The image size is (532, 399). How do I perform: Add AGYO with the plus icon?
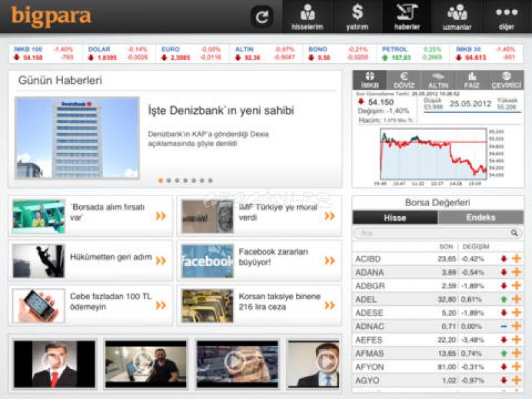pos(516,380)
